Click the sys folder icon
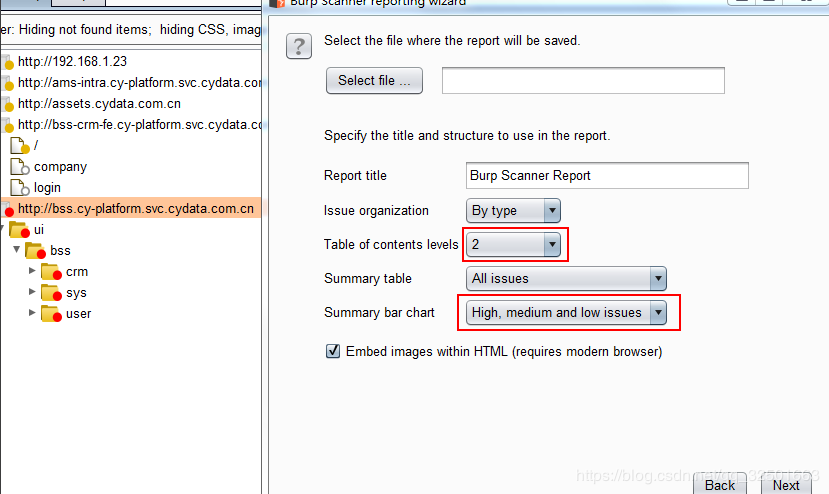The height and width of the screenshot is (494, 829). pyautogui.click(x=51, y=292)
